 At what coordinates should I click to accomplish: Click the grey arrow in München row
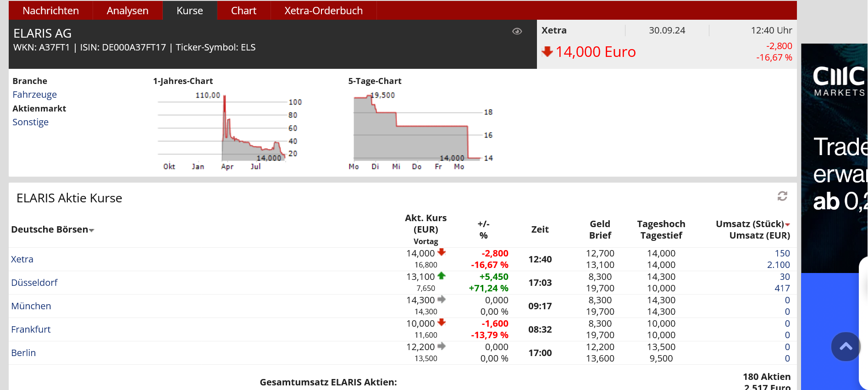442,300
